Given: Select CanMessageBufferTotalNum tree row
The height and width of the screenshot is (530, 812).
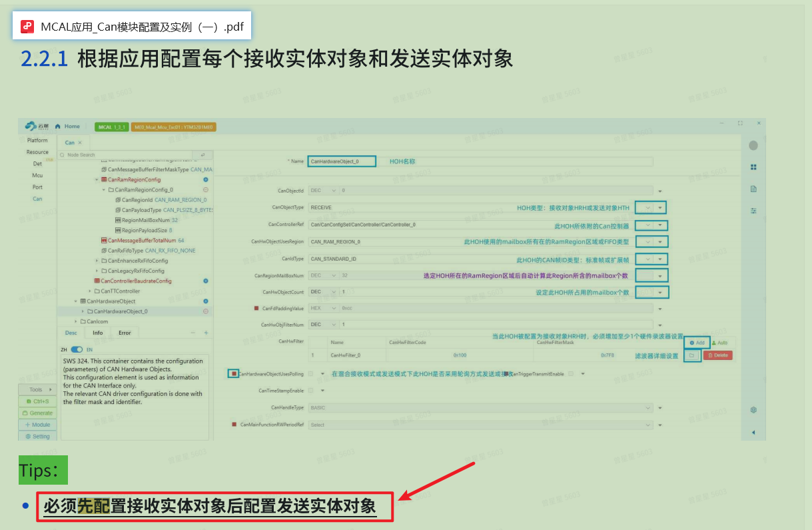Looking at the screenshot, I should (142, 240).
